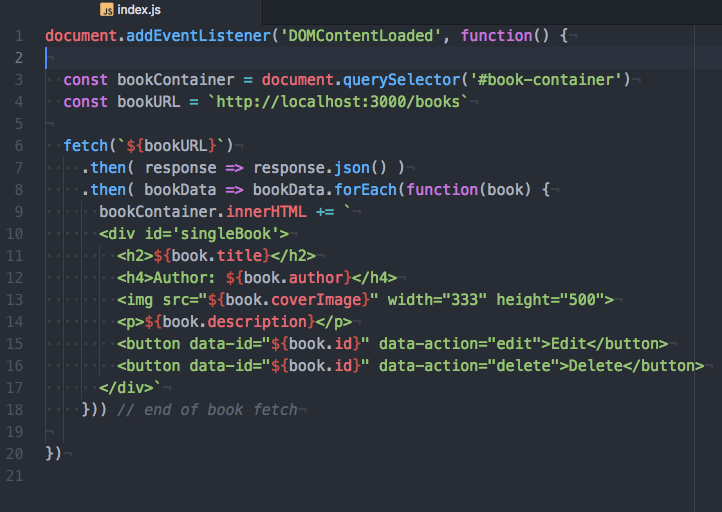Click 'singleBook' id on line 10

(226, 234)
